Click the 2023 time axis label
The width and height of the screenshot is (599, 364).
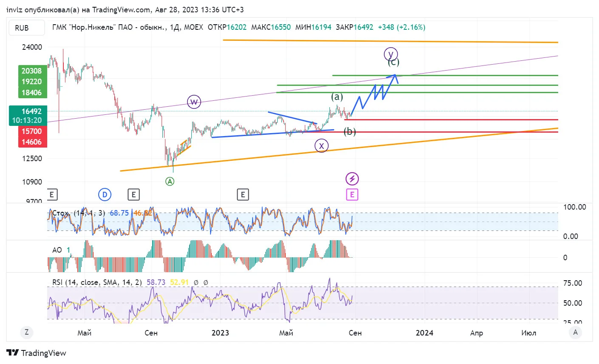coord(220,333)
